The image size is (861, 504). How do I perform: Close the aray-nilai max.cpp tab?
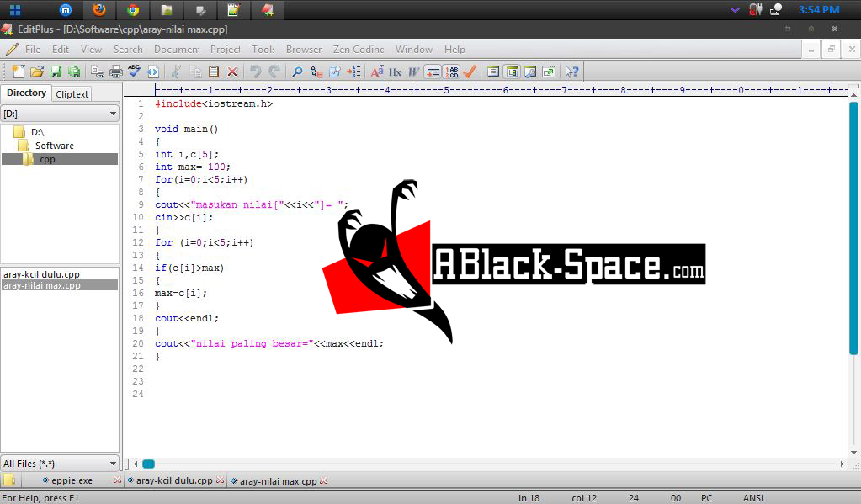click(x=324, y=480)
